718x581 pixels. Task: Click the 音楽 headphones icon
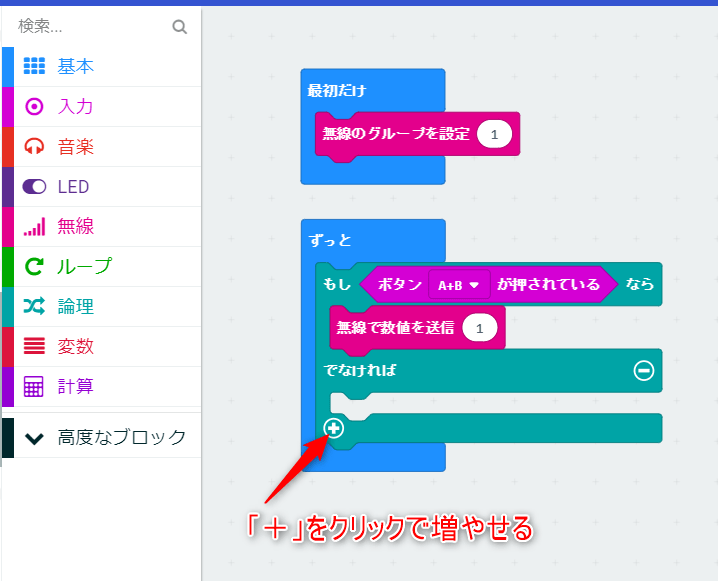pyautogui.click(x=34, y=147)
